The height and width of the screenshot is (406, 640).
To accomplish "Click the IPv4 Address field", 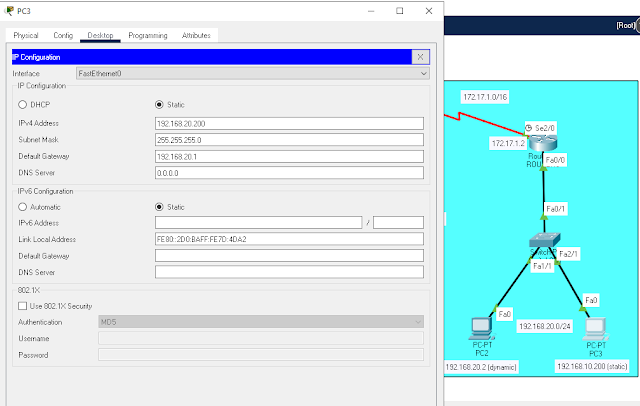I will (x=289, y=124).
